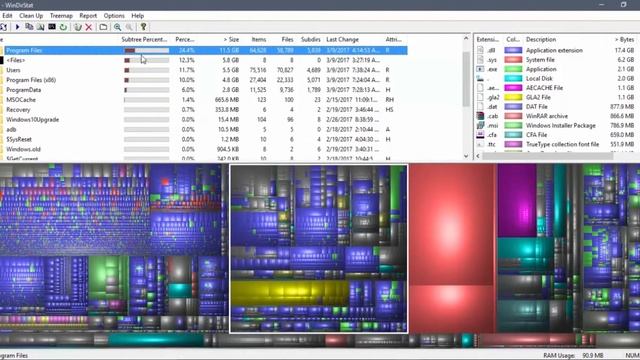640x360 pixels.
Task: Click the extension list scroll-left arrow
Action: coord(478,156)
